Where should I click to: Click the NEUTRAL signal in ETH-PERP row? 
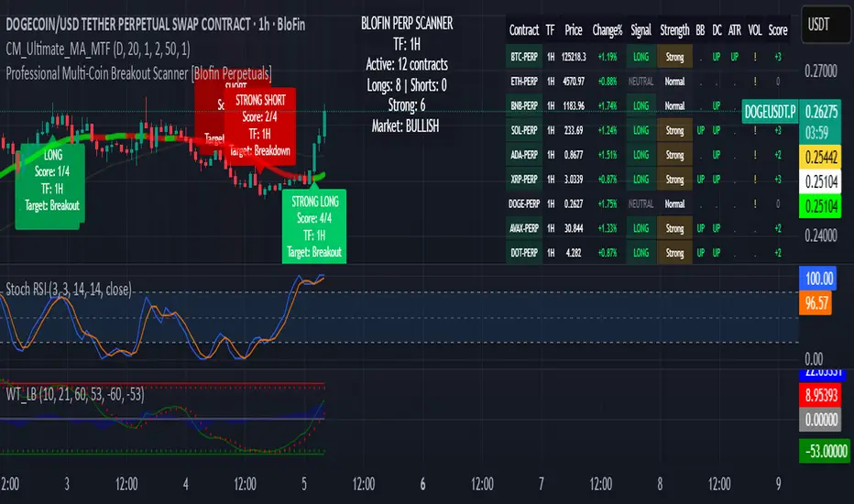click(641, 82)
